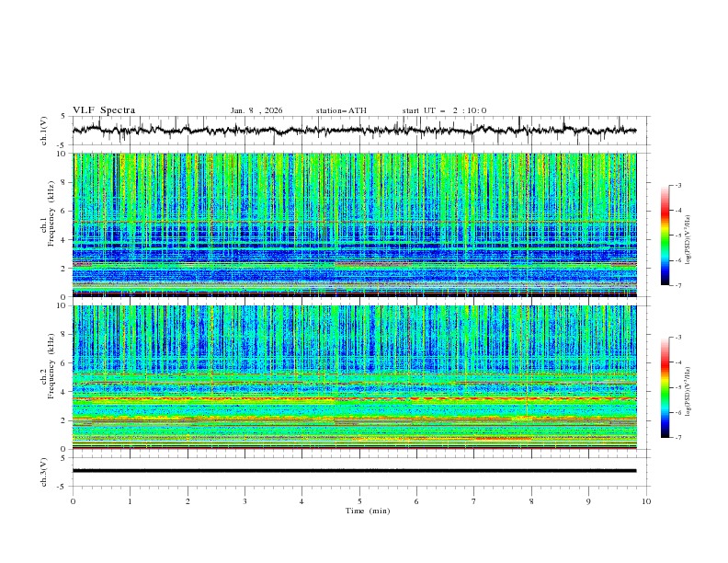This screenshot has height=563, width=728.
Task: Click the 10-minute tick label on time axis
Action: (x=646, y=500)
